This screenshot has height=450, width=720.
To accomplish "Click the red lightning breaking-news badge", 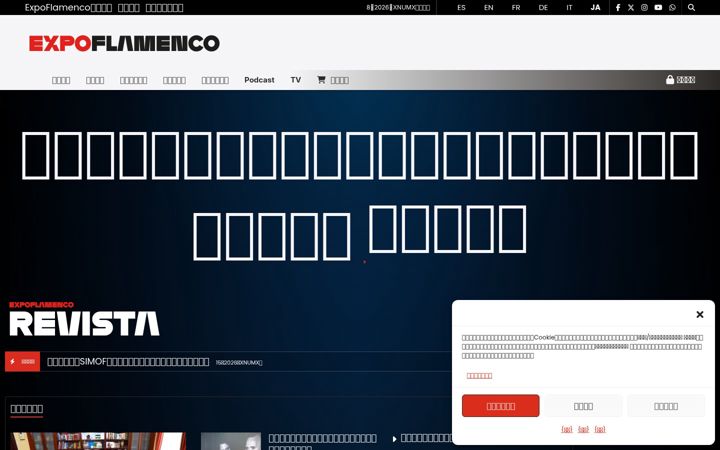I will pos(22,361).
